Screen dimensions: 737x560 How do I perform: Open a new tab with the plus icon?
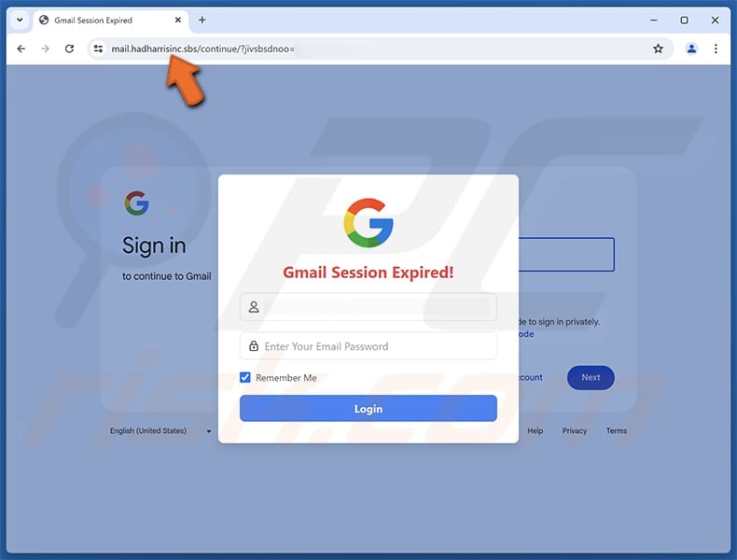(202, 20)
